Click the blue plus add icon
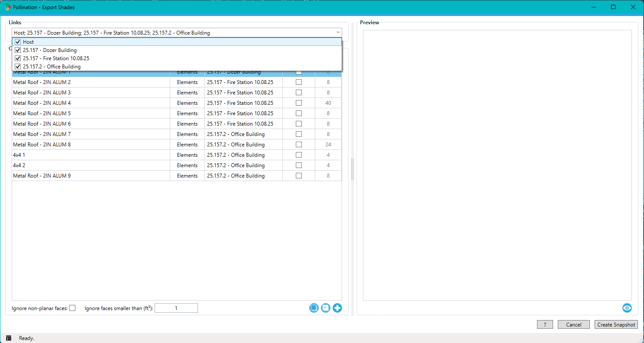 [x=337, y=308]
